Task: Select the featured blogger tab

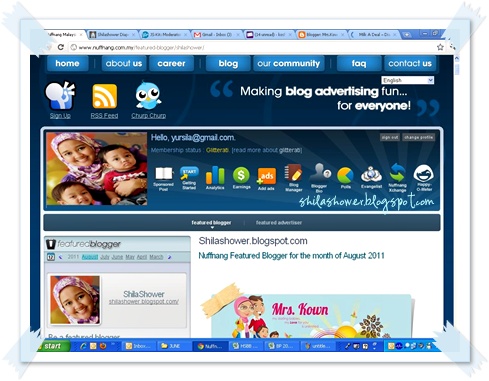Action: tap(211, 222)
